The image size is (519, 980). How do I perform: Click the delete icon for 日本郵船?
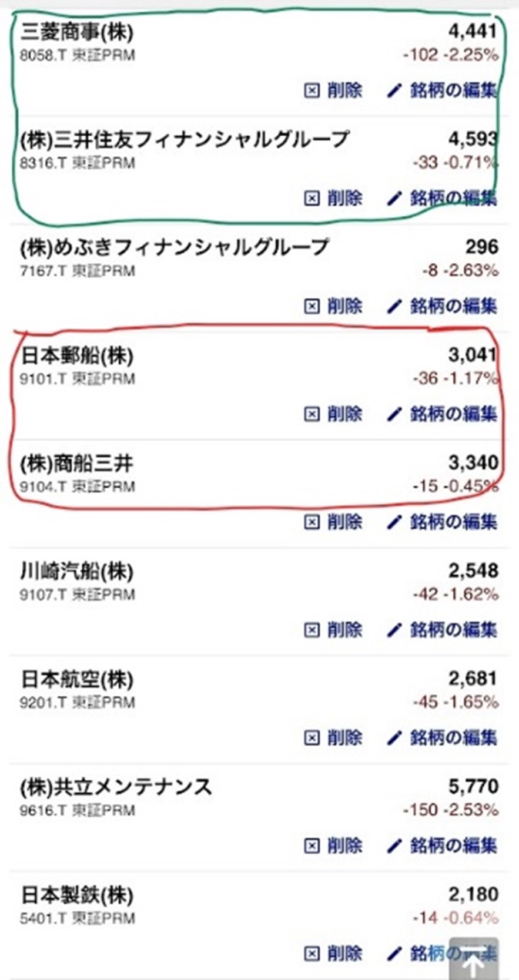[x=312, y=414]
